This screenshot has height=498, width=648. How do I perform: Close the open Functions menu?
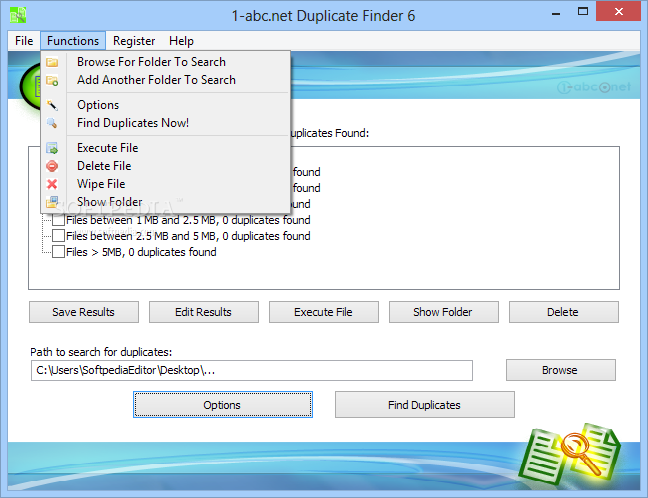(x=73, y=41)
